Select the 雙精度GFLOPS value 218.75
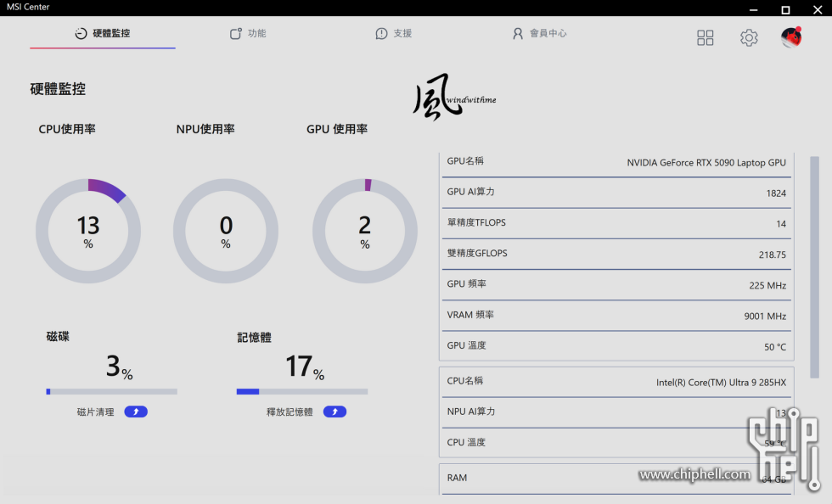Viewport: 832px width, 504px height. (772, 255)
